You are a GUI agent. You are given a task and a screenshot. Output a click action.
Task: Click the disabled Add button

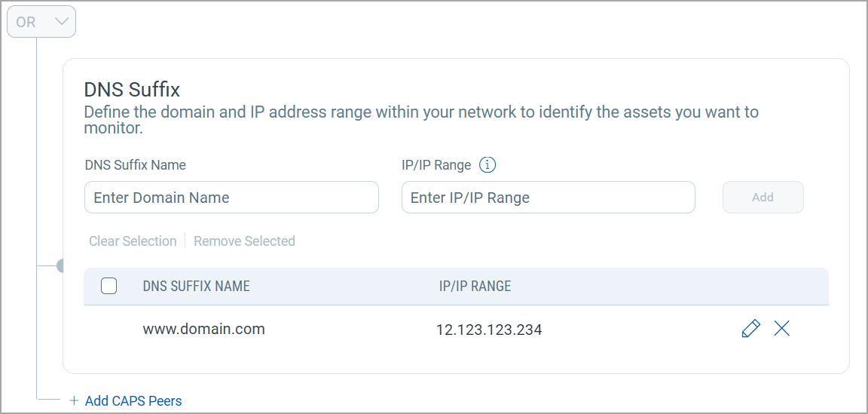(763, 198)
